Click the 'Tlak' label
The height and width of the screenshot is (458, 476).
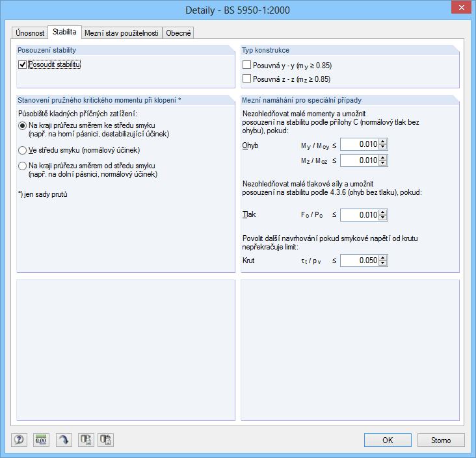coord(249,214)
